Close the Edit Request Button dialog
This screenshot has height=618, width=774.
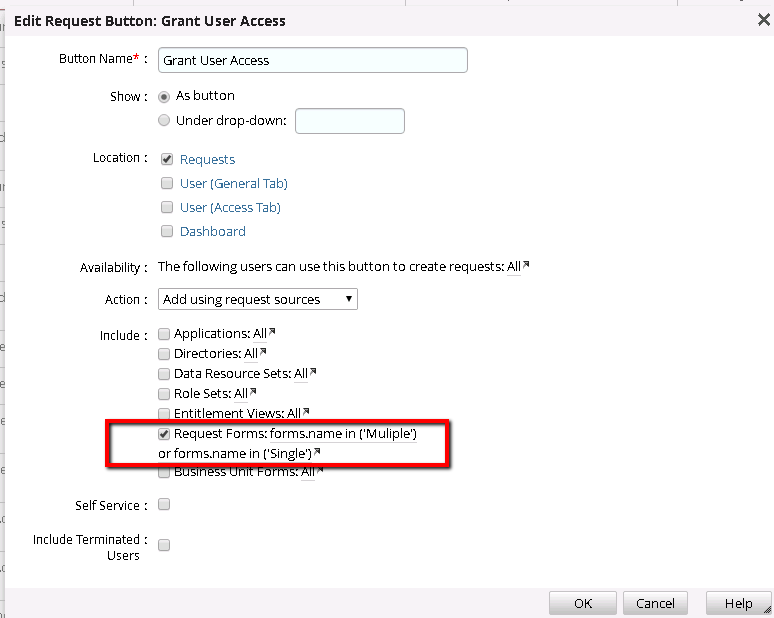(763, 19)
